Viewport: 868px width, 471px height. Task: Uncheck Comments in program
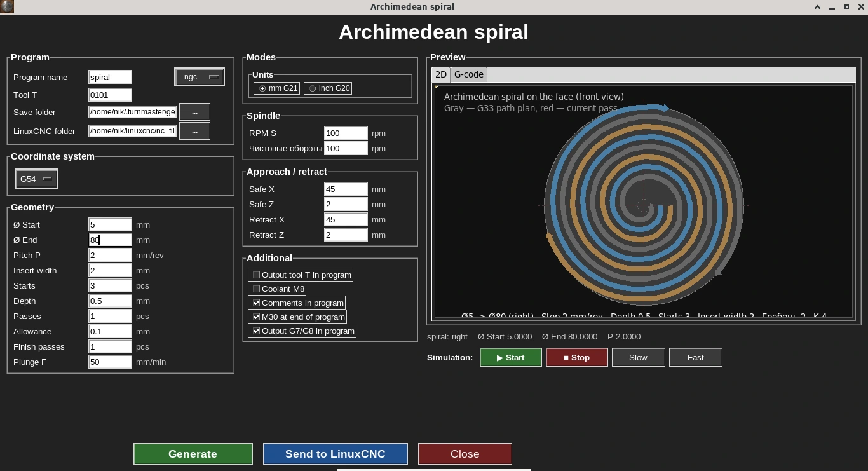pos(297,303)
